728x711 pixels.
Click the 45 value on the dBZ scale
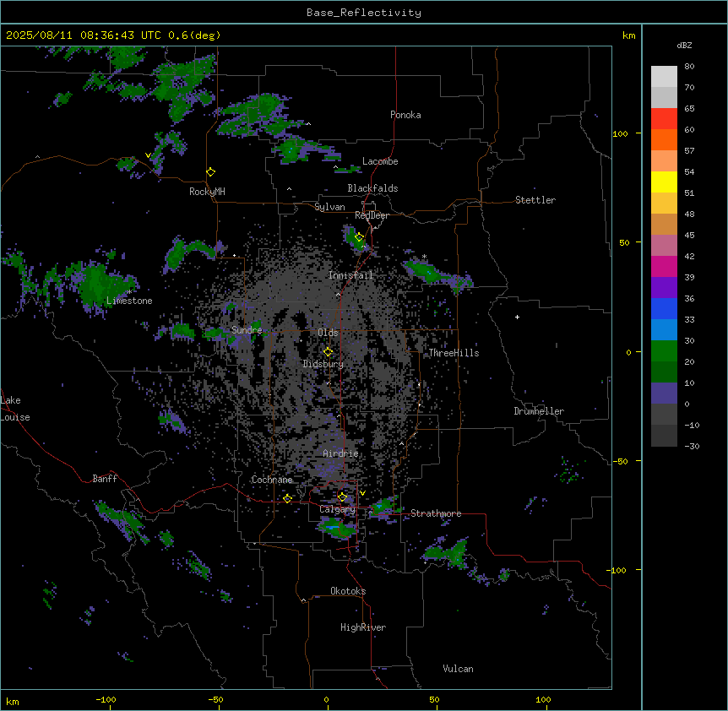689,236
